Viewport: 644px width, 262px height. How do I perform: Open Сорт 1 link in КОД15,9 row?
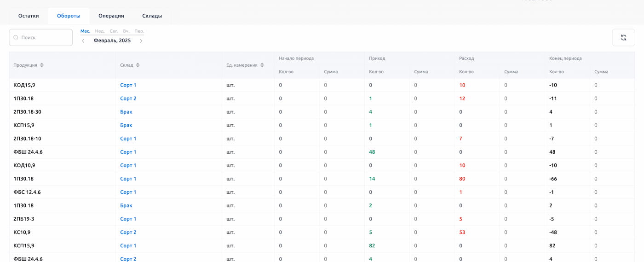[x=128, y=85]
